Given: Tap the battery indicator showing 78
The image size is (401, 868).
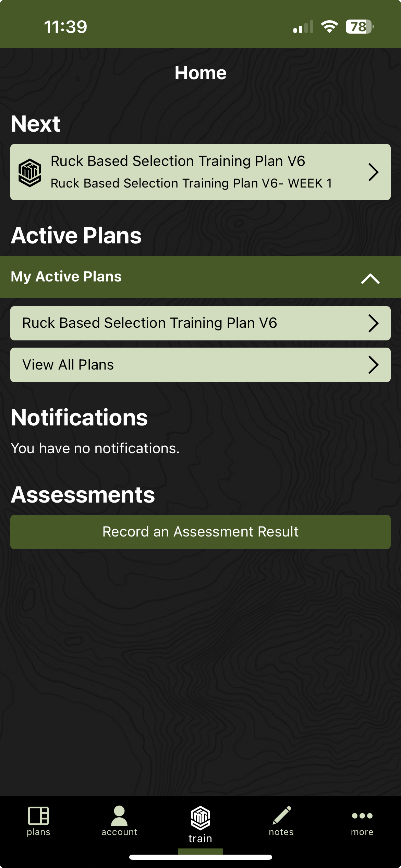Looking at the screenshot, I should [x=359, y=27].
